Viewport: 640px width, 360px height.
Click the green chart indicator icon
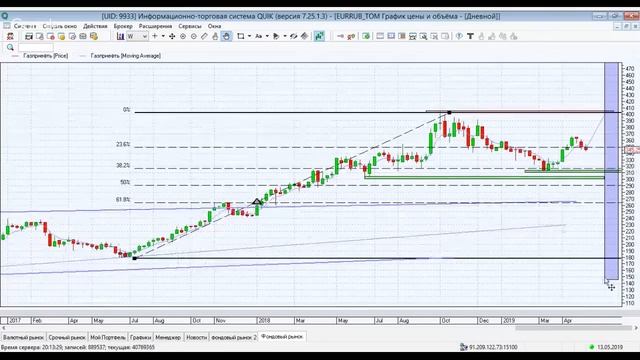tap(319, 36)
